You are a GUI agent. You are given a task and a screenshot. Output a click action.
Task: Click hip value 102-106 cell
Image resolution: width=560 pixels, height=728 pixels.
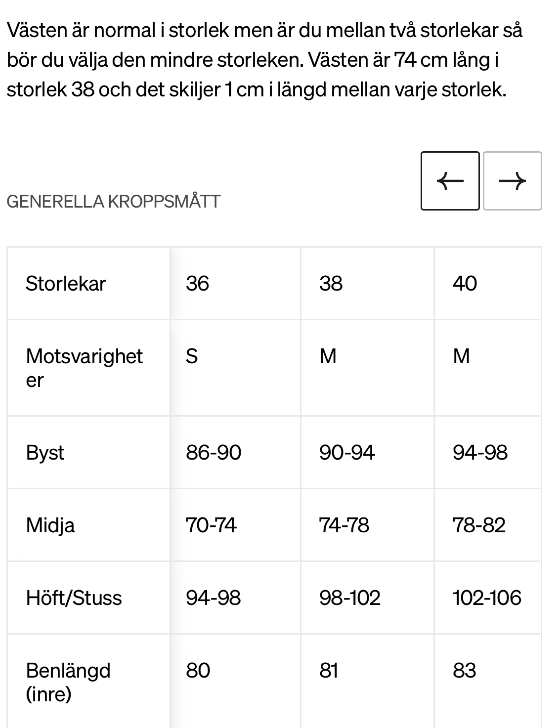487,598
